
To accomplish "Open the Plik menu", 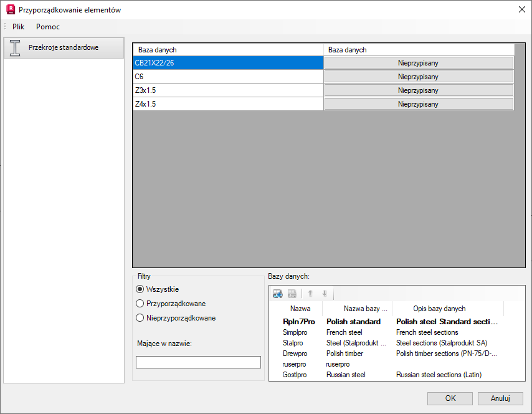I will click(18, 26).
